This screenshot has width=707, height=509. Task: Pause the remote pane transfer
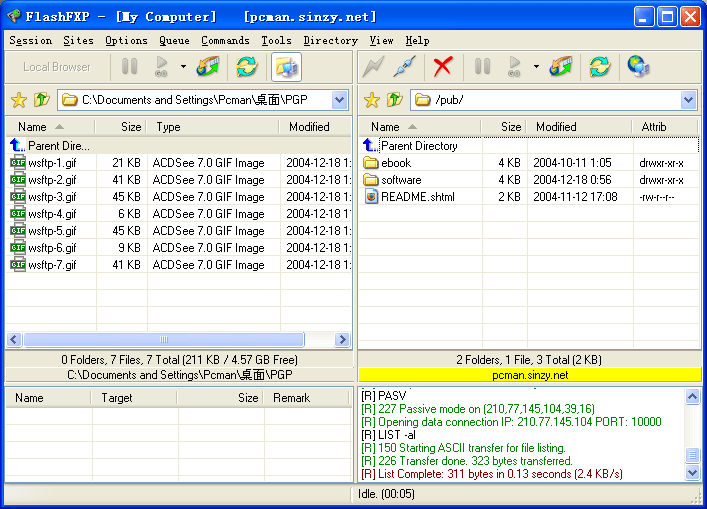[x=482, y=67]
